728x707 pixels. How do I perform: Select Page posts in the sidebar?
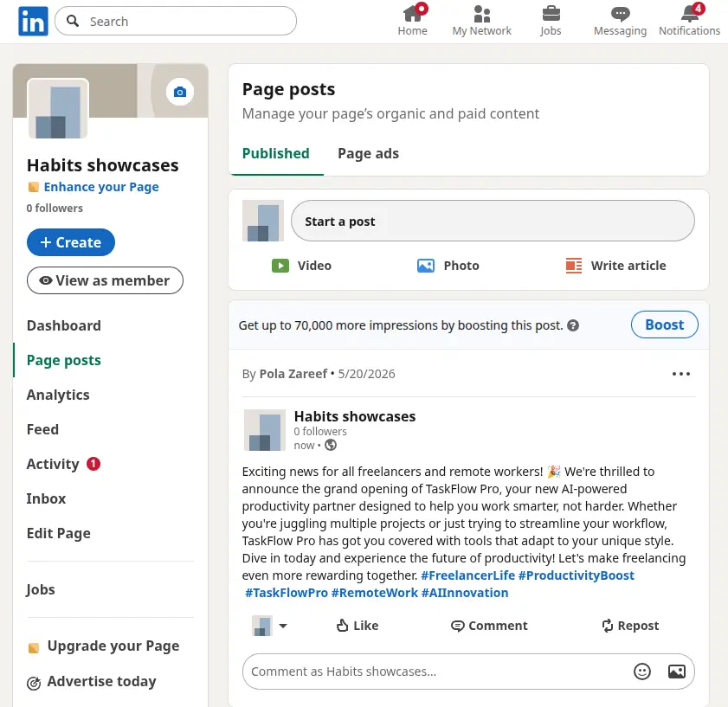[x=63, y=360]
